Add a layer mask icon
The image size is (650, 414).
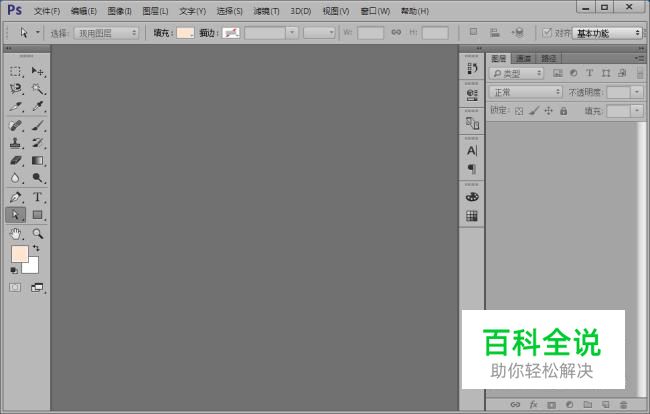[x=551, y=404]
